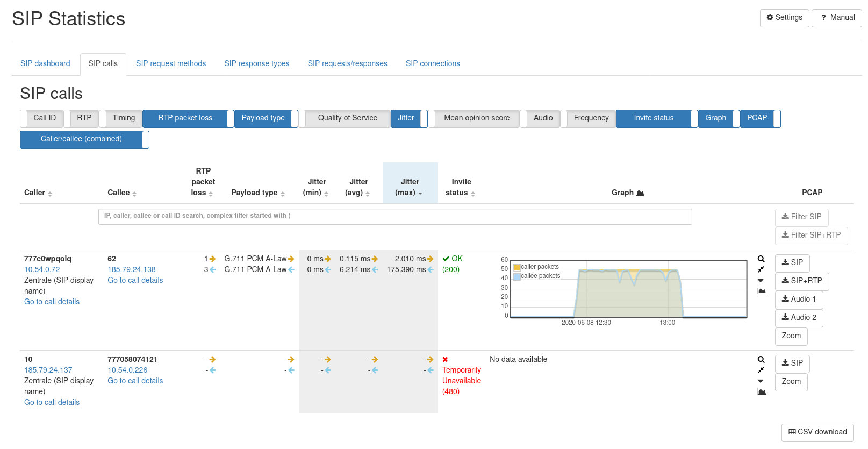
Task: Go to call details under callee 777058074121
Action: pyautogui.click(x=135, y=381)
